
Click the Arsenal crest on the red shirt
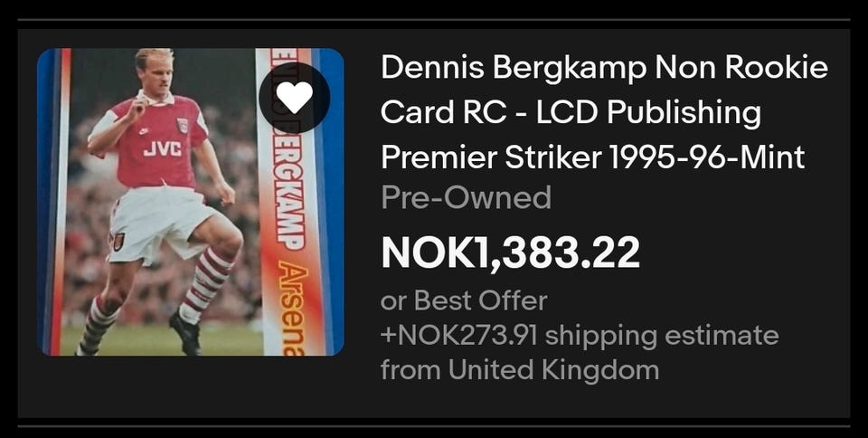(x=183, y=126)
